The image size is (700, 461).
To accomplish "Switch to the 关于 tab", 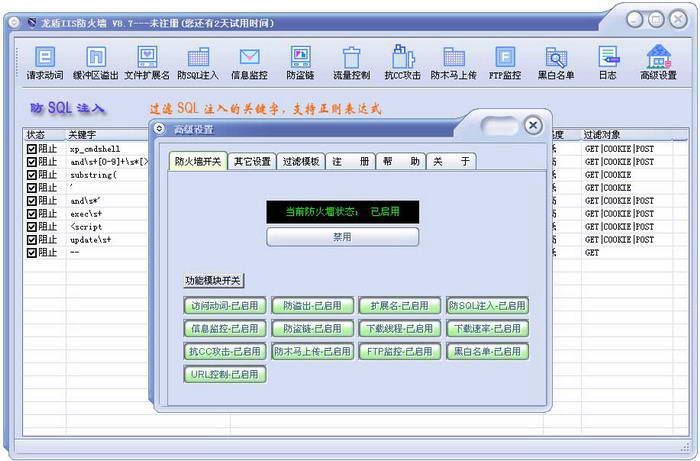I will pyautogui.click(x=451, y=162).
